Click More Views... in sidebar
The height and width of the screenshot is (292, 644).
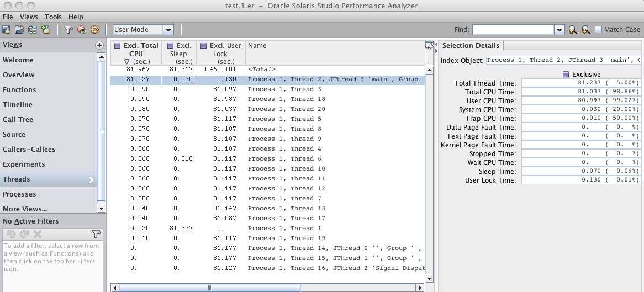point(49,209)
